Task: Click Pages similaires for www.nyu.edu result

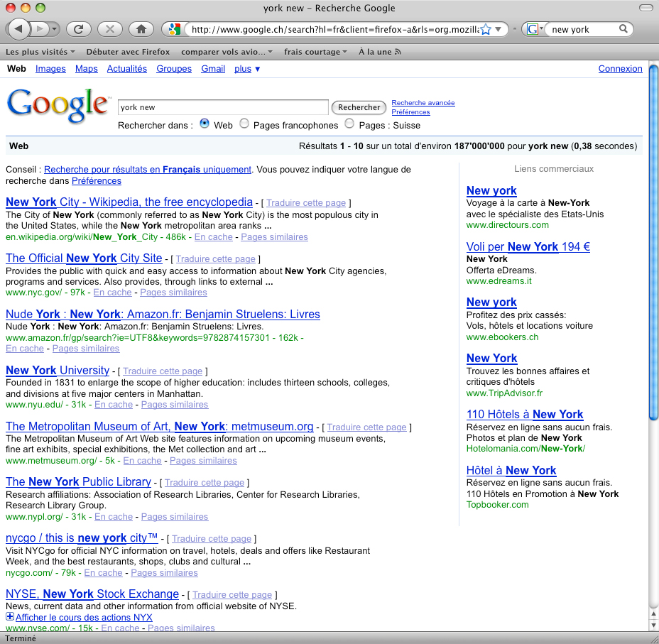Action: point(175,405)
